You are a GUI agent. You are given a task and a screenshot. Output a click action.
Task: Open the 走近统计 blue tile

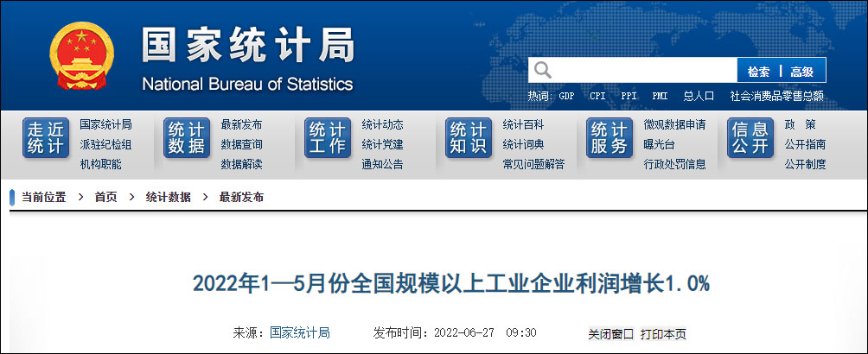[x=46, y=138]
